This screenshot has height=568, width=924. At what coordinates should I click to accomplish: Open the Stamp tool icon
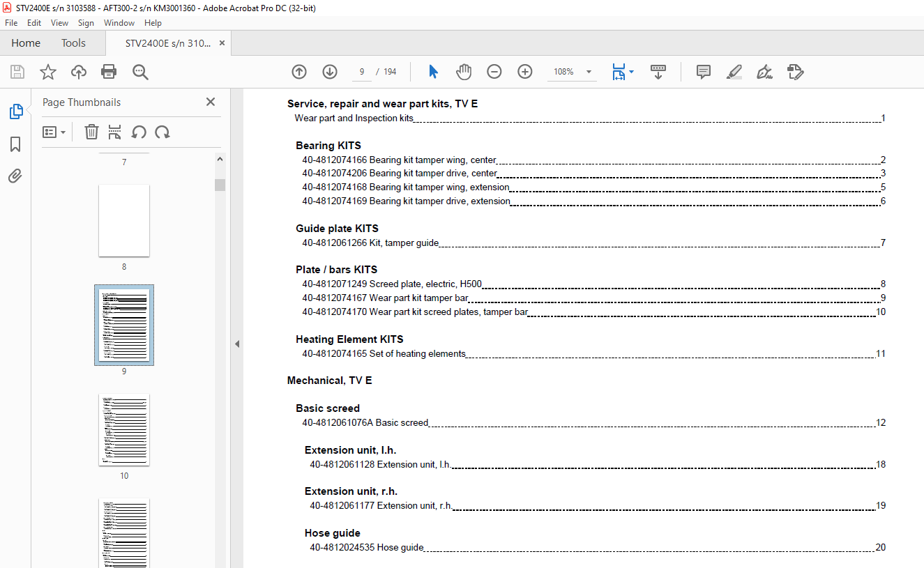click(795, 72)
